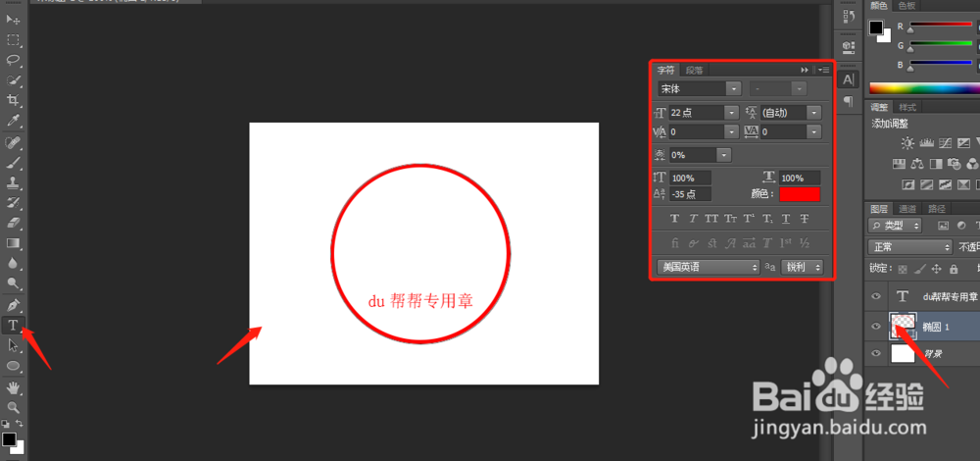
Task: Select the Quick Selection tool
Action: (13, 80)
